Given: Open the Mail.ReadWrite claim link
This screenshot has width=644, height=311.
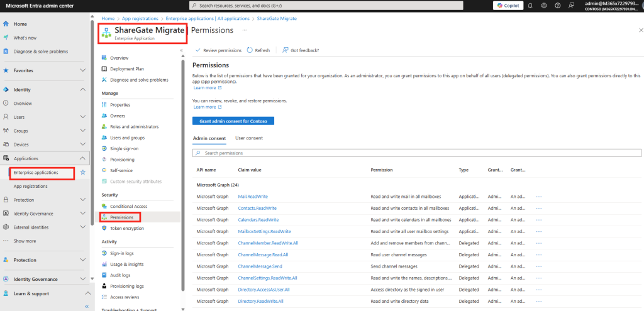Looking at the screenshot, I should [x=253, y=197].
